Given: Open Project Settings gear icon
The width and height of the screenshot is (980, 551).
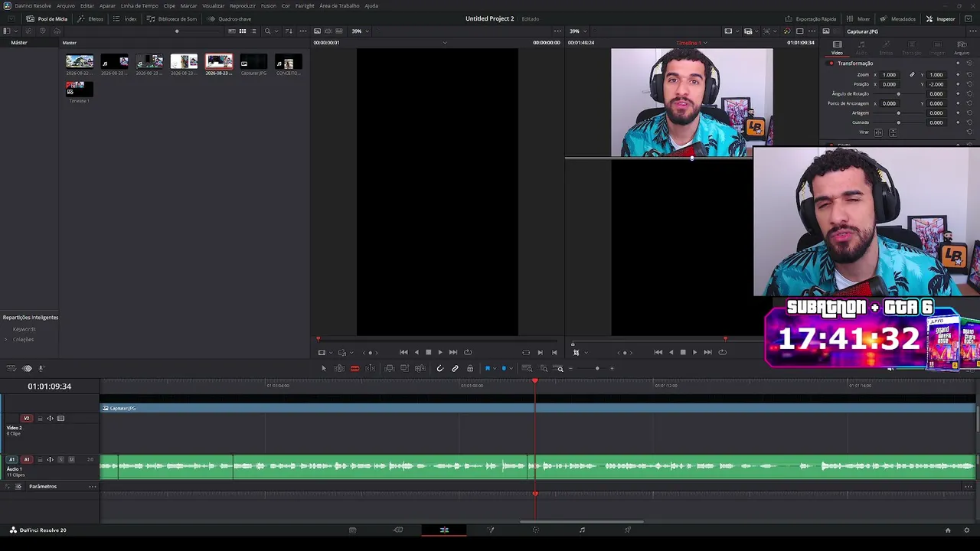Looking at the screenshot, I should click(967, 530).
